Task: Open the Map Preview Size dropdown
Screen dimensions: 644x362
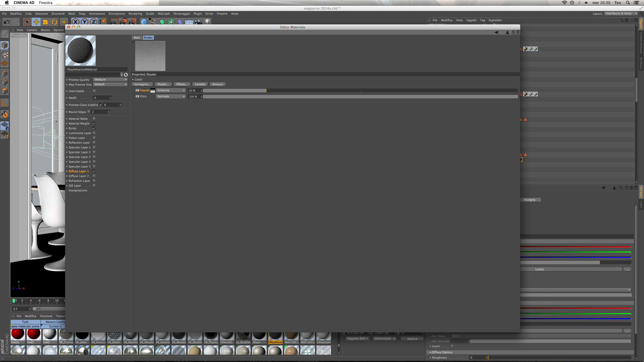Action: click(x=110, y=84)
